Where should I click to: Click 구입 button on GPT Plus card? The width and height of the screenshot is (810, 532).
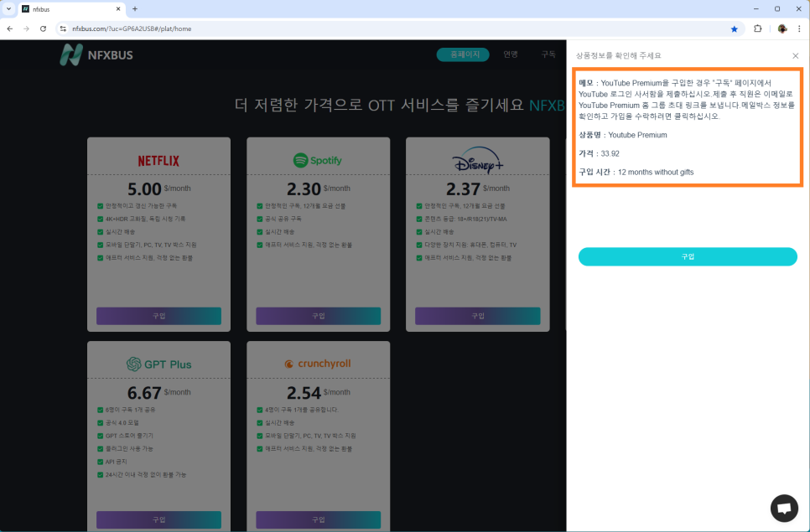(158, 519)
